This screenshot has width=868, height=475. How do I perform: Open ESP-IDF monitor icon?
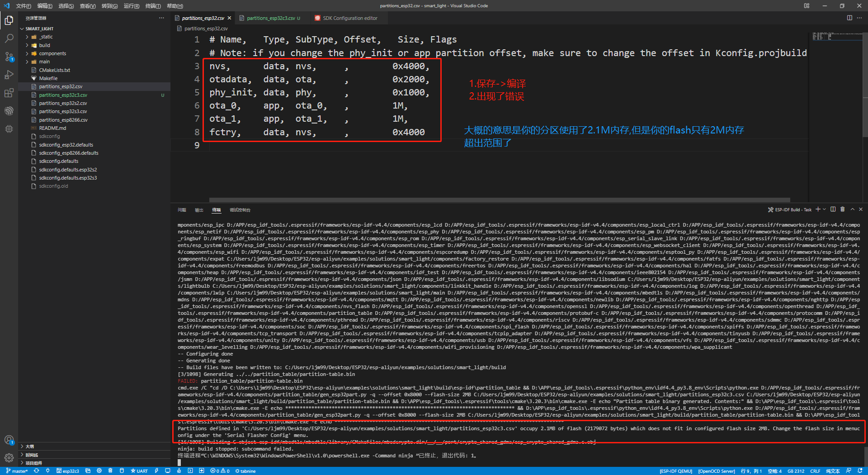(168, 471)
